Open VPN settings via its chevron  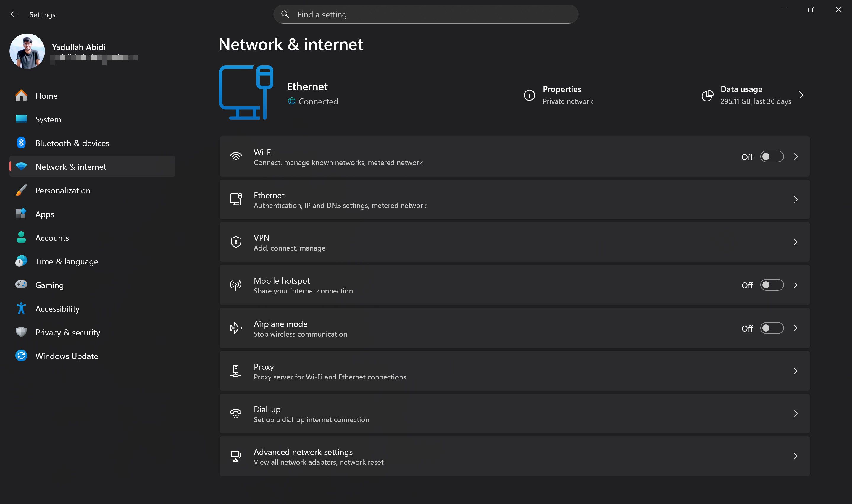point(796,242)
